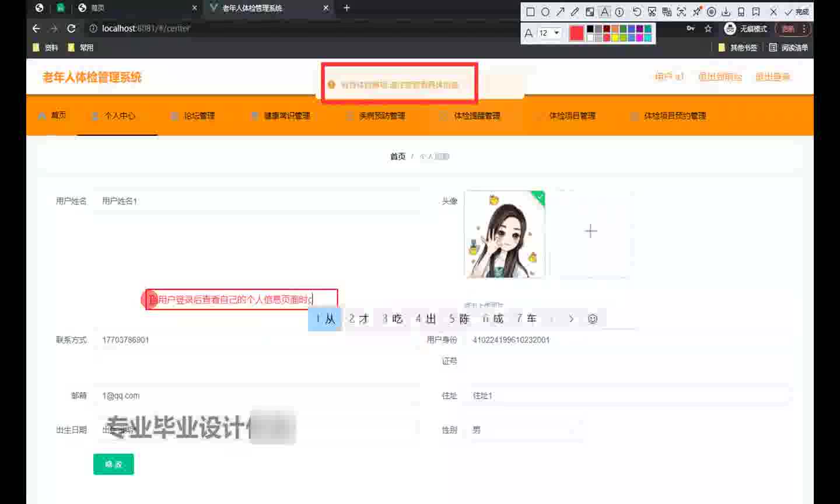The height and width of the screenshot is (504, 840).
Task: Open the 无痕模式 incognito indicator
Action: [745, 29]
